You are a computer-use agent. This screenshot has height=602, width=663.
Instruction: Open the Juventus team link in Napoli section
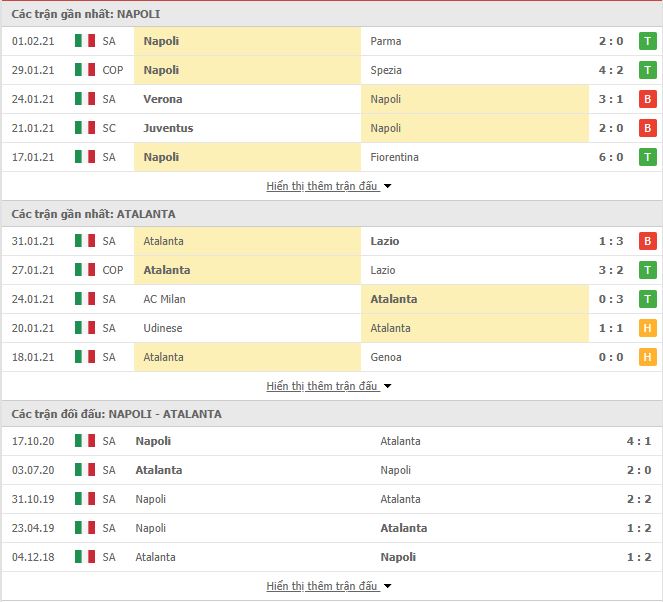(168, 128)
